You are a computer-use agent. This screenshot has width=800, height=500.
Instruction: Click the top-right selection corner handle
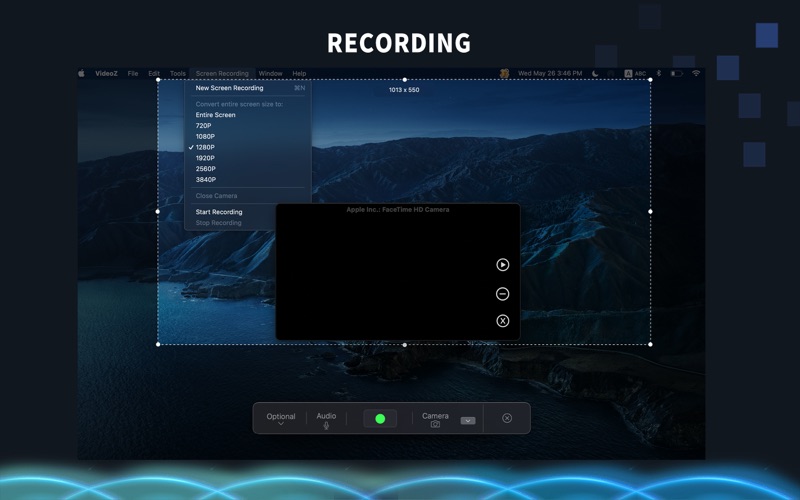[x=650, y=80]
